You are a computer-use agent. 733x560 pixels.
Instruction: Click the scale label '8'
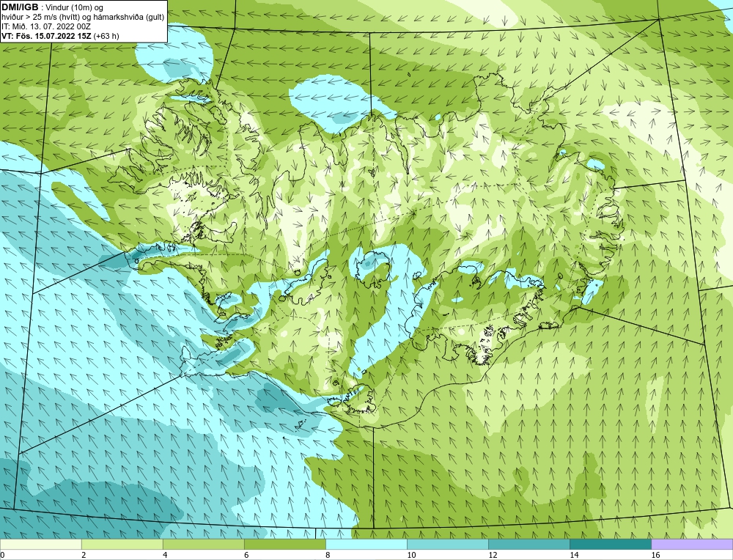pos(328,555)
